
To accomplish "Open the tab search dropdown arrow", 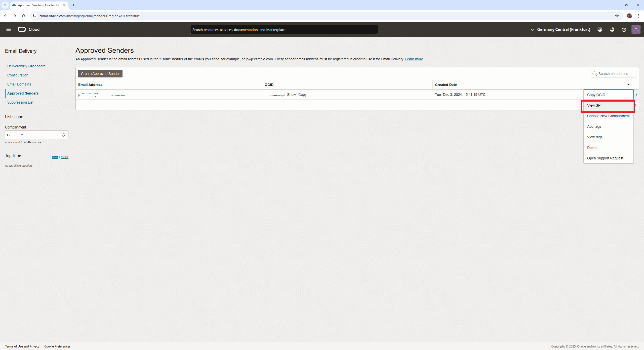I will pyautogui.click(x=5, y=5).
